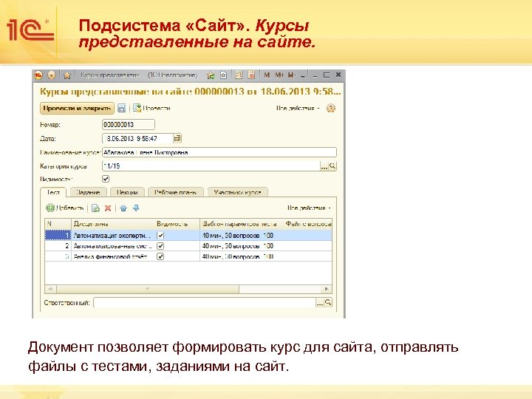Click the ellipsis button of Ответственный
532x399 pixels.
[320, 302]
